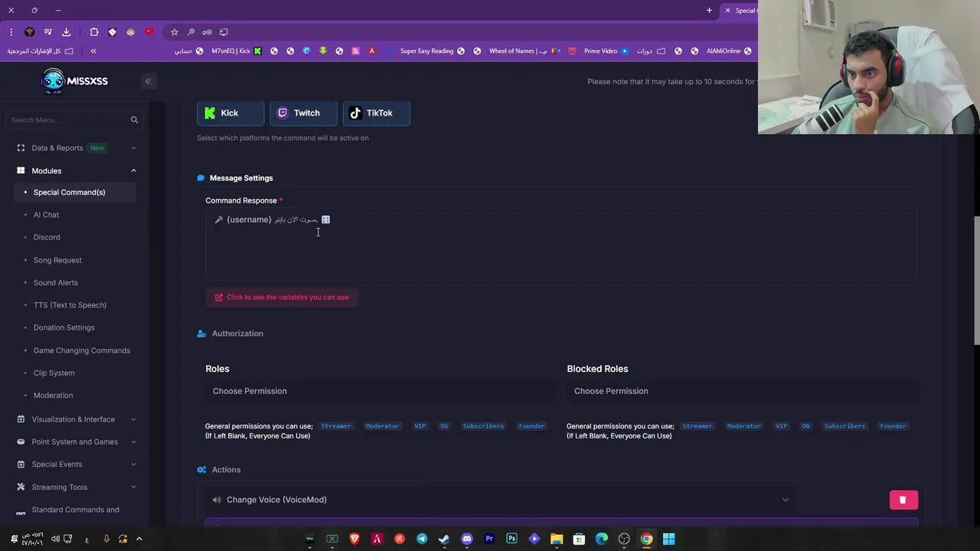Collapse the sidebar with double-chevron icon
The width and height of the screenshot is (980, 551).
(149, 81)
